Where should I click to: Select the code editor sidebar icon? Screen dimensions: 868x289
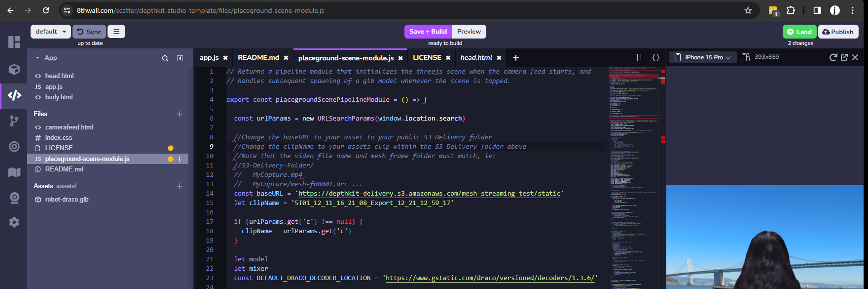tap(14, 95)
